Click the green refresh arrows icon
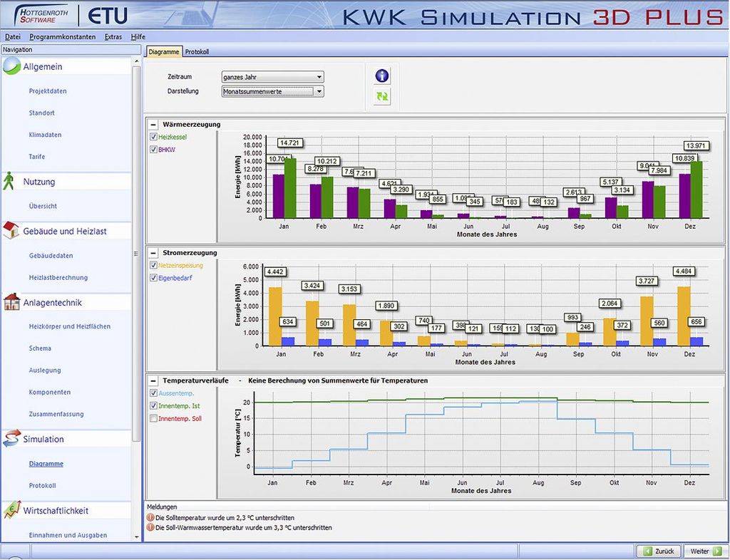The width and height of the screenshot is (730, 560). (x=382, y=96)
